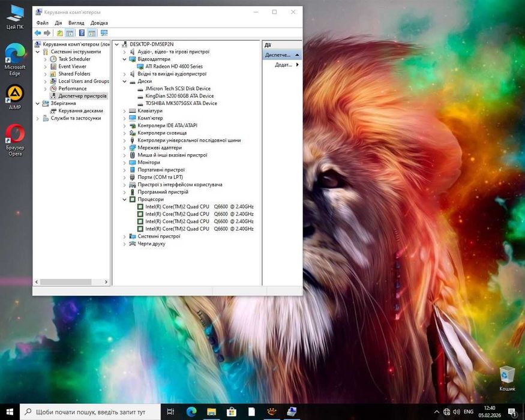Select the DESKTOP-DM5EP2N root node
This screenshot has height=420, width=525.
coord(151,44)
